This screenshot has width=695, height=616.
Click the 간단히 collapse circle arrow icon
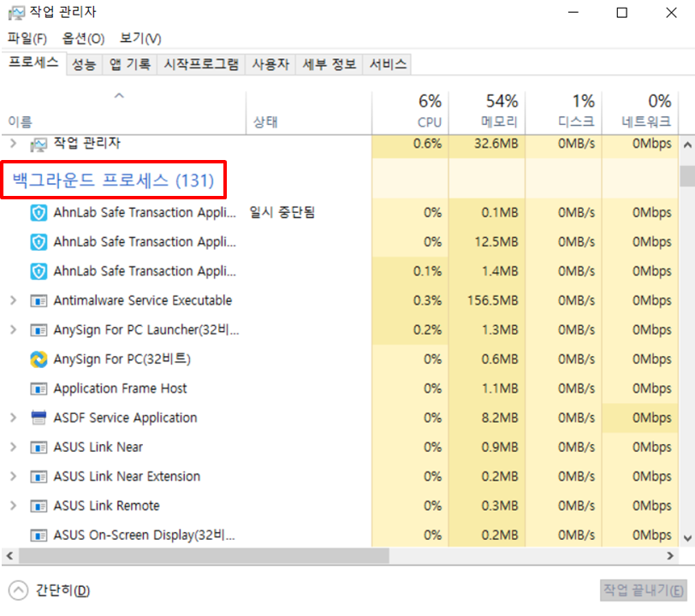[x=18, y=590]
